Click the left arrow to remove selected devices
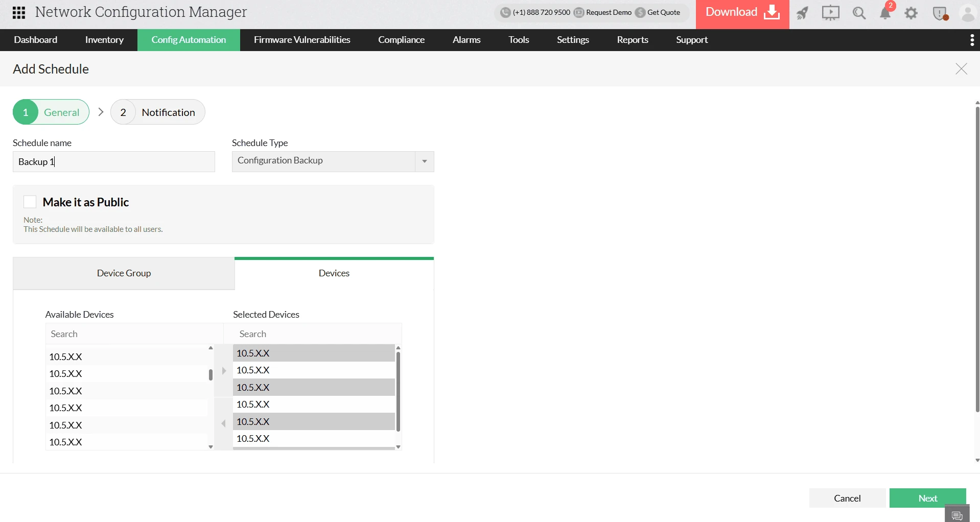The width and height of the screenshot is (980, 522). point(223,423)
